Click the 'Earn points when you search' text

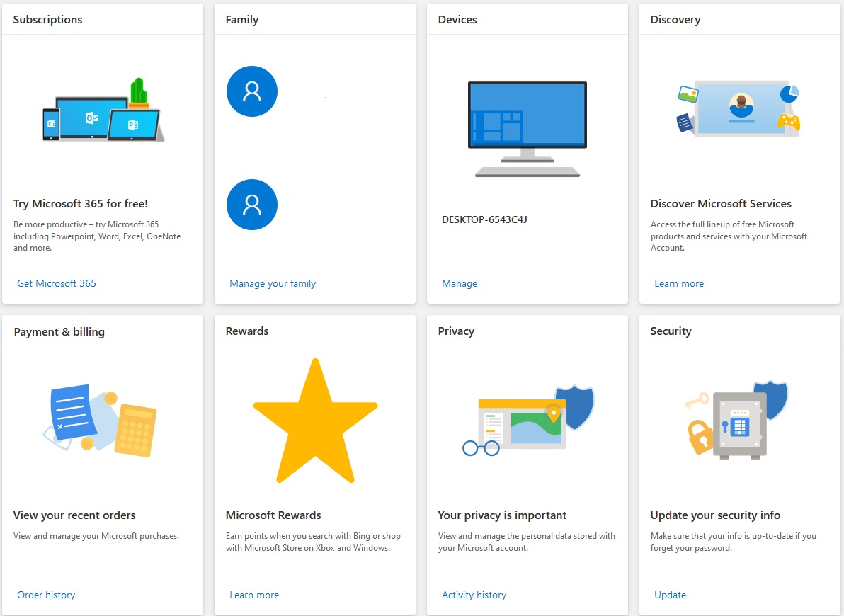[313, 542]
